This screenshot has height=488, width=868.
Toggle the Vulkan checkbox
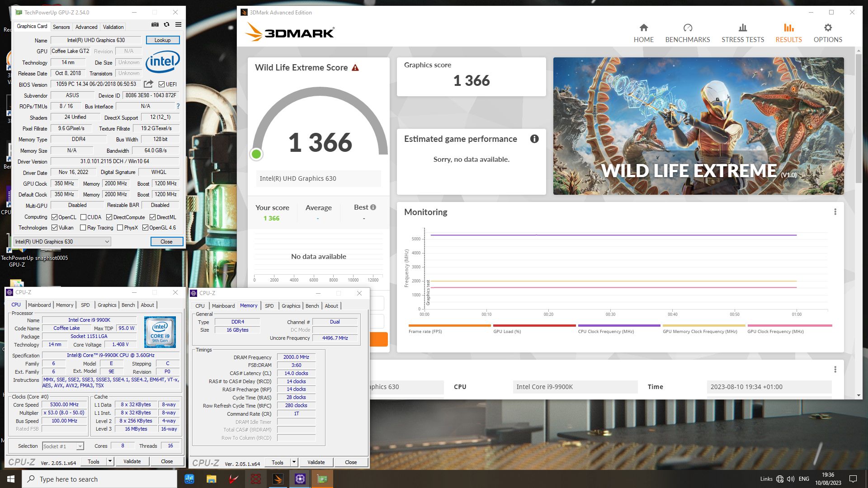[x=54, y=228]
